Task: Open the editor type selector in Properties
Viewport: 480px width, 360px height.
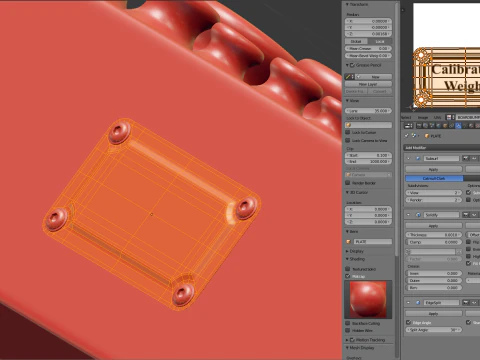Action: point(408,126)
